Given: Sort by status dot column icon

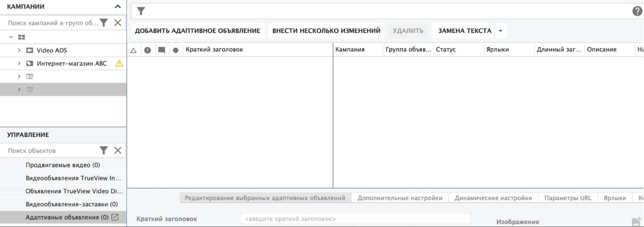Looking at the screenshot, I should point(176,50).
